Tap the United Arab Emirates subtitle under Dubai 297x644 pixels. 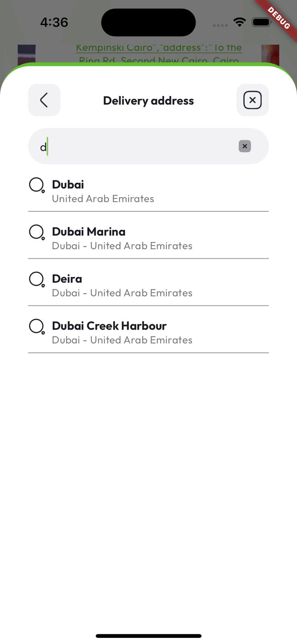[103, 199]
